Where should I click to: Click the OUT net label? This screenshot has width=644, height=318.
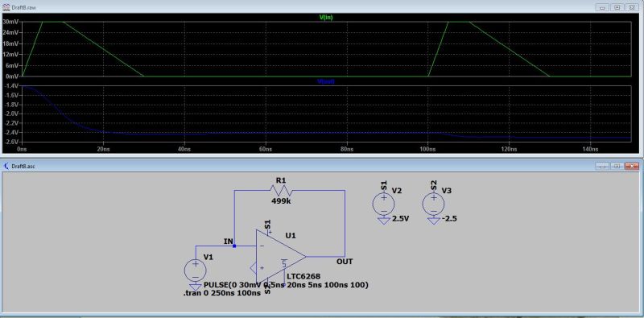coord(345,262)
